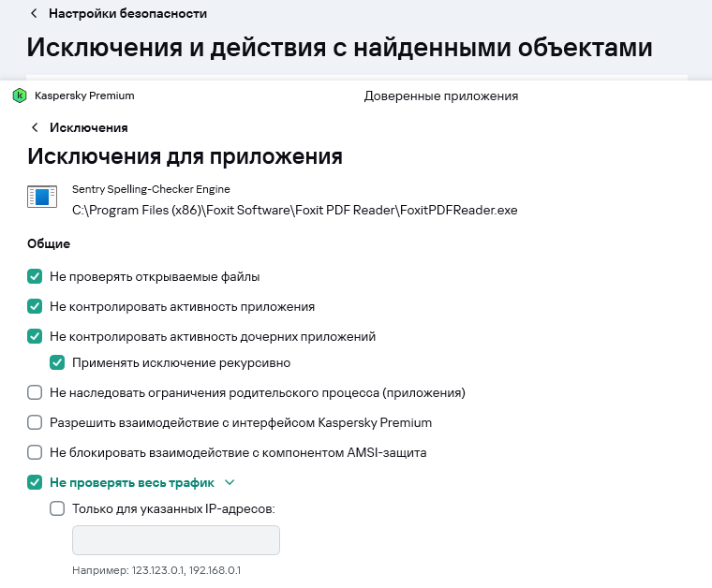Uncheck Применять исключение рекурсивно
Image resolution: width=712 pixels, height=588 pixels.
point(57,362)
